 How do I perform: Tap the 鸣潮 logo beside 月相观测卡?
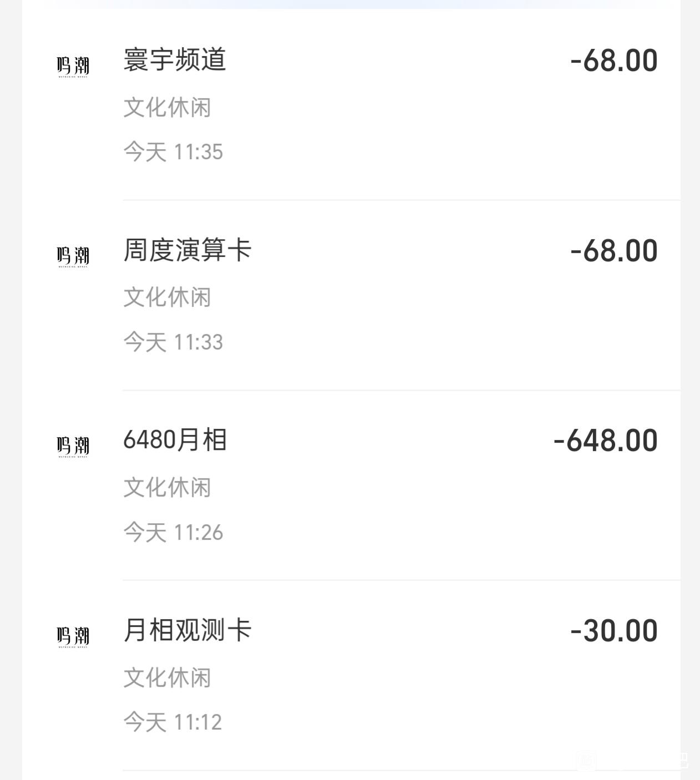coord(73,636)
